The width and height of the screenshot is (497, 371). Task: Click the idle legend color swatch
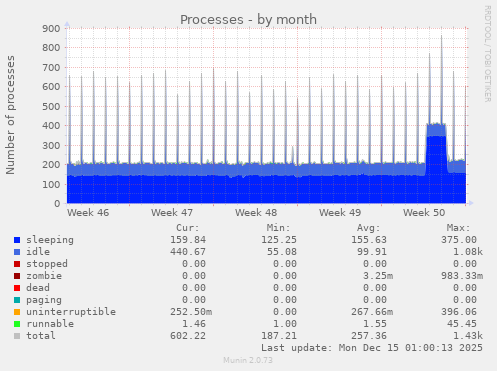[17, 252]
